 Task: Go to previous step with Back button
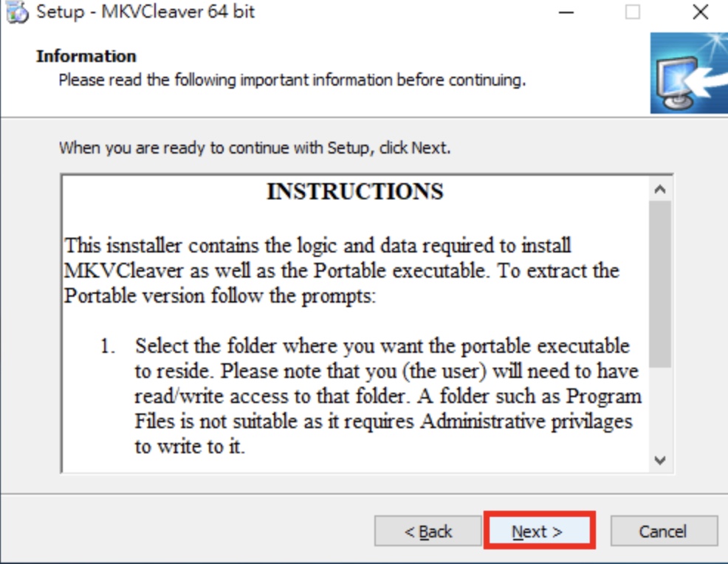(x=428, y=531)
